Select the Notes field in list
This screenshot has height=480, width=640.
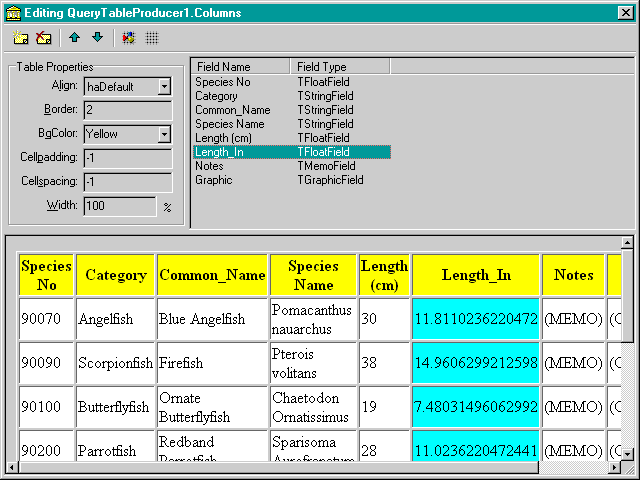pyautogui.click(x=209, y=166)
